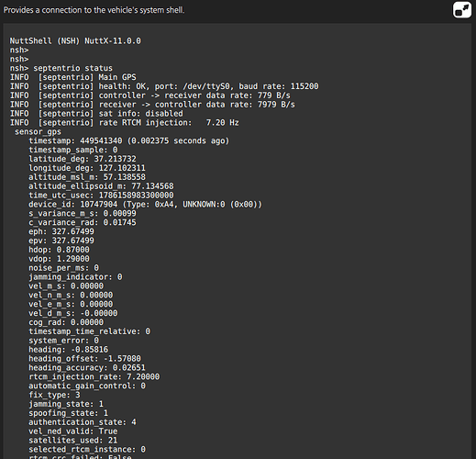Click the 'vel_m_s: 0.00000' line
This screenshot has width=476, height=459.
coord(66,285)
